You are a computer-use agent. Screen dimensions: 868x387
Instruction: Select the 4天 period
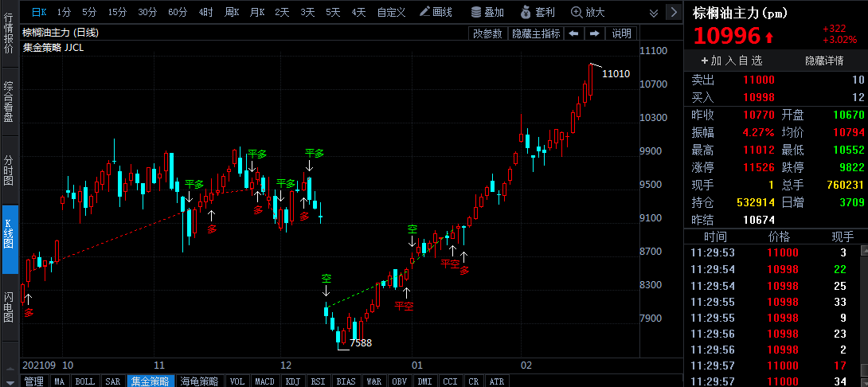click(358, 12)
